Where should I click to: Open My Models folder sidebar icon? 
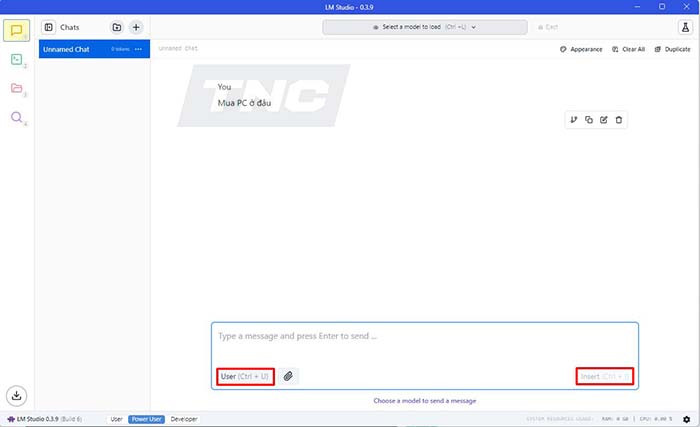coord(17,88)
